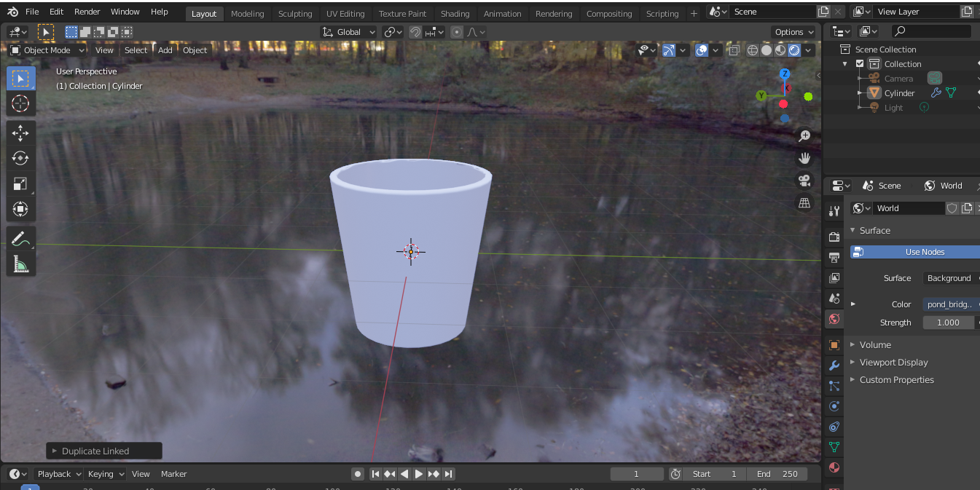Activate the Scale tool
980x490 pixels.
click(x=20, y=183)
